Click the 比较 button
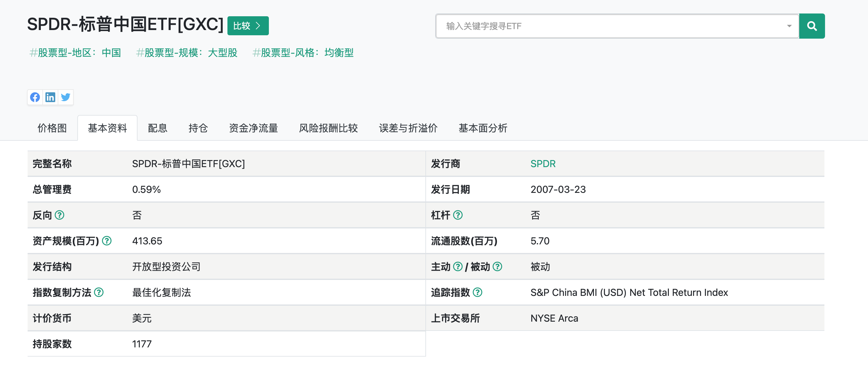The height and width of the screenshot is (371, 868). (248, 25)
